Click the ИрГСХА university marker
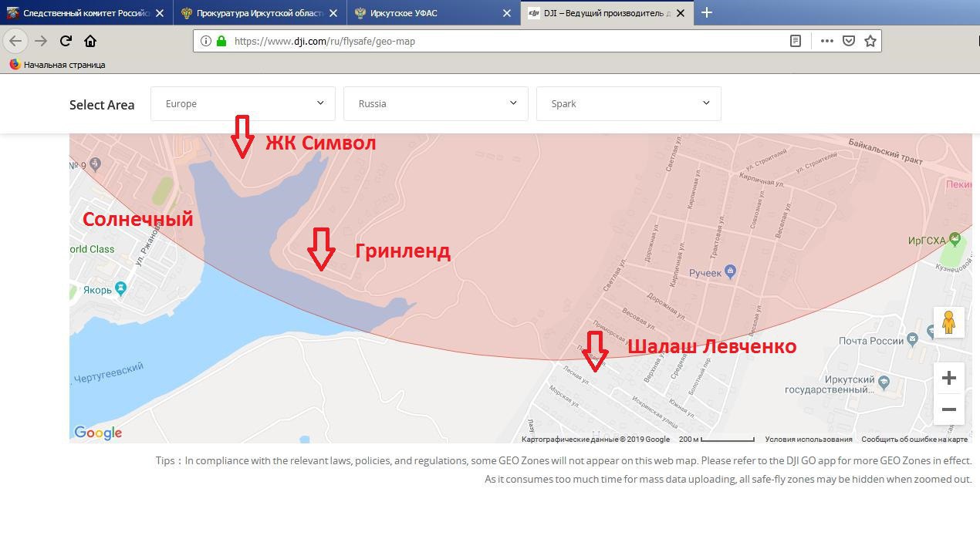Image resolution: width=980 pixels, height=539 pixels. click(x=956, y=240)
